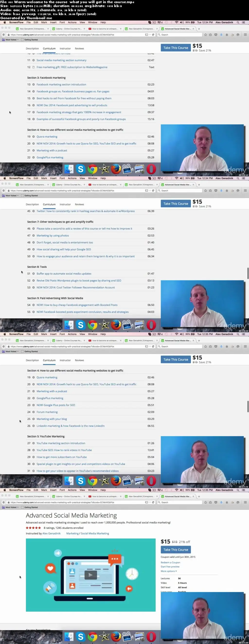Open Apple menu in 00:01:40 frame
The height and width of the screenshot is (644, 249).
[4, 490]
